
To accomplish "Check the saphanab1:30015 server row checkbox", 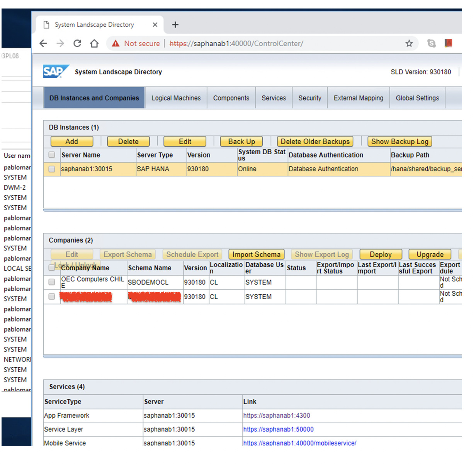I will [x=52, y=169].
